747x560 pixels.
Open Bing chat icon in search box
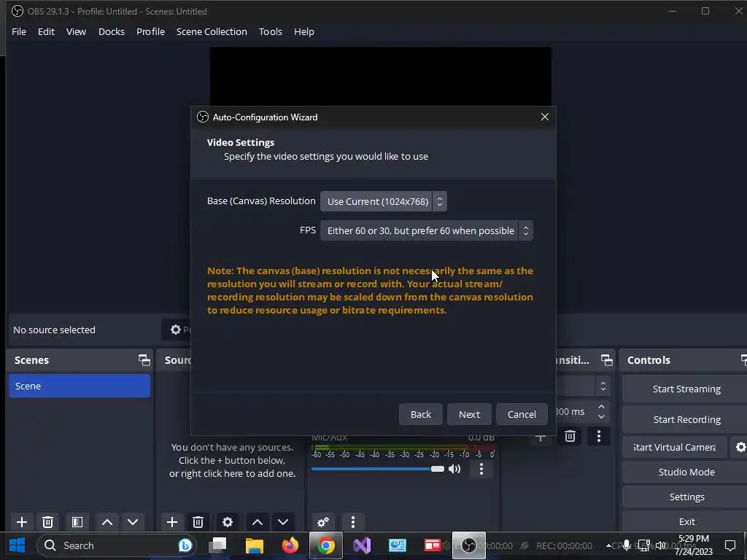pyautogui.click(x=185, y=545)
